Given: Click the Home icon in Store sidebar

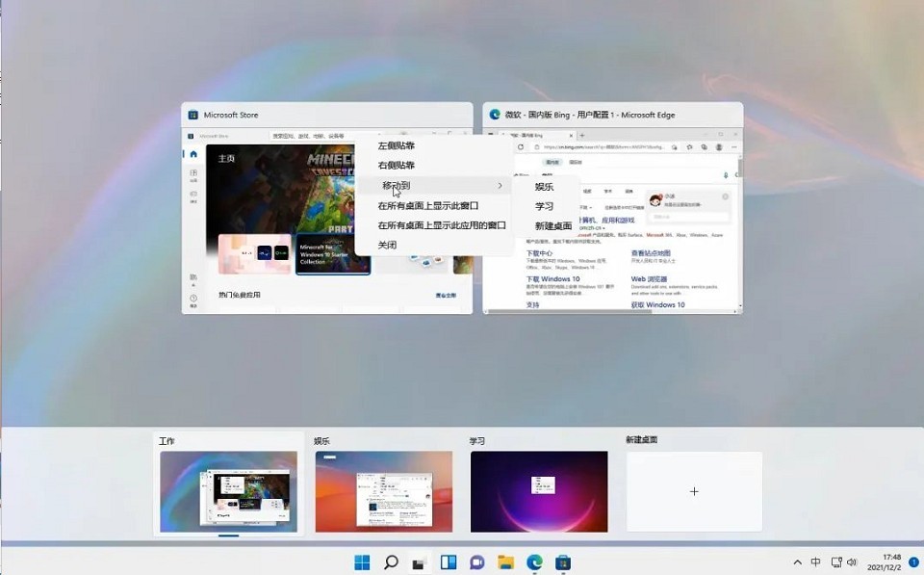Looking at the screenshot, I should (x=193, y=154).
